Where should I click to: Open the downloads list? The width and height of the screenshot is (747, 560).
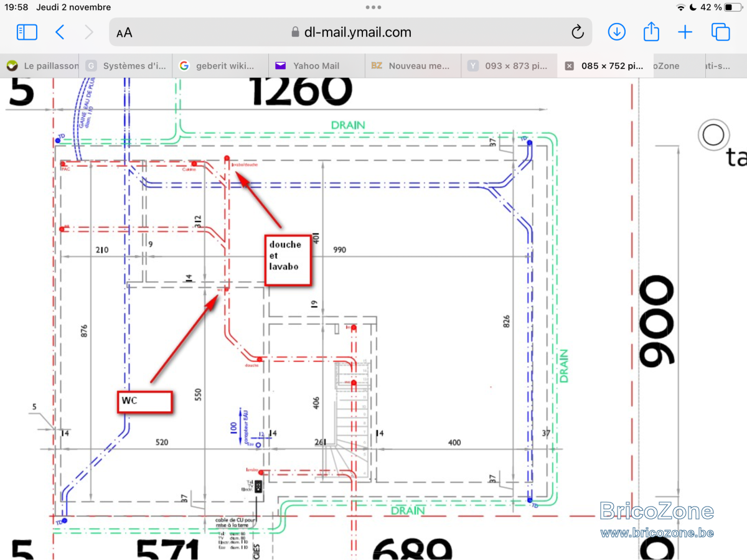[x=616, y=32]
